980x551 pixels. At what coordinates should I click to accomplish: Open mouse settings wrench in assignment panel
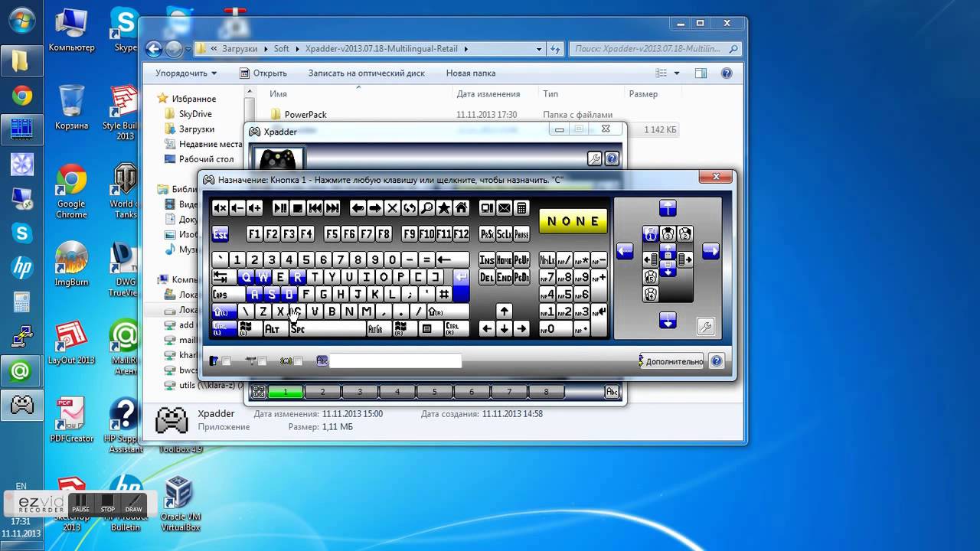coord(706,328)
